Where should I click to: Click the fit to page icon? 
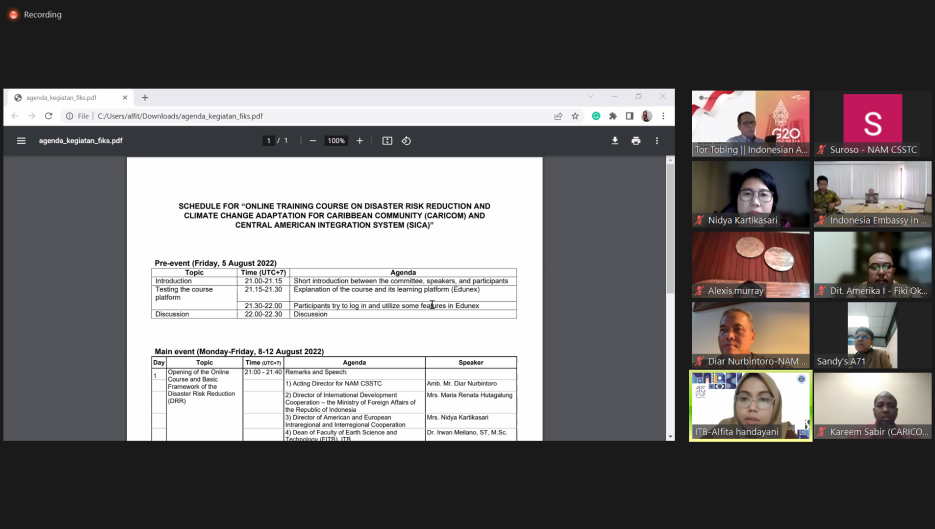pyautogui.click(x=387, y=141)
